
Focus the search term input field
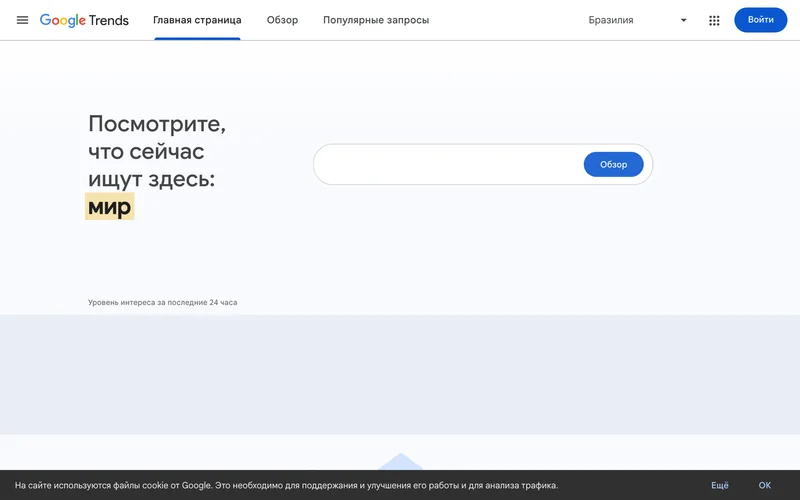point(449,164)
